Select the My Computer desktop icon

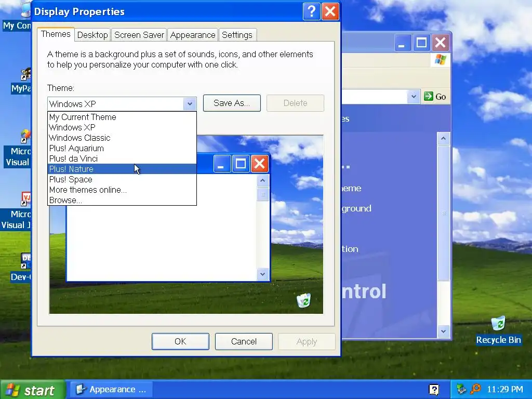point(17,17)
